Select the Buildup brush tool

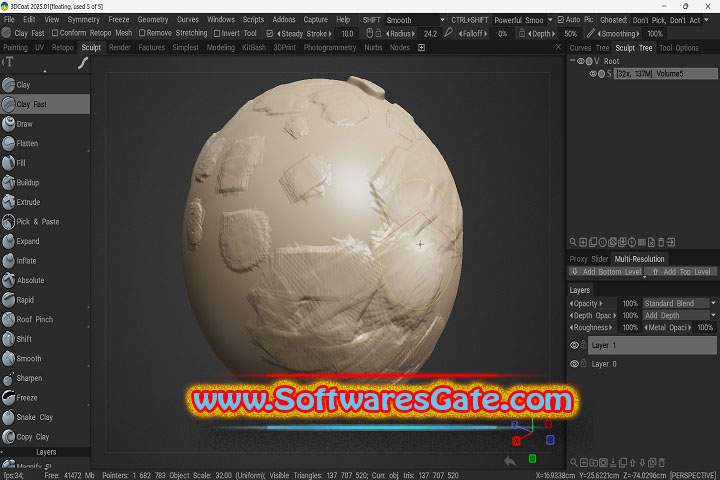[x=45, y=182]
